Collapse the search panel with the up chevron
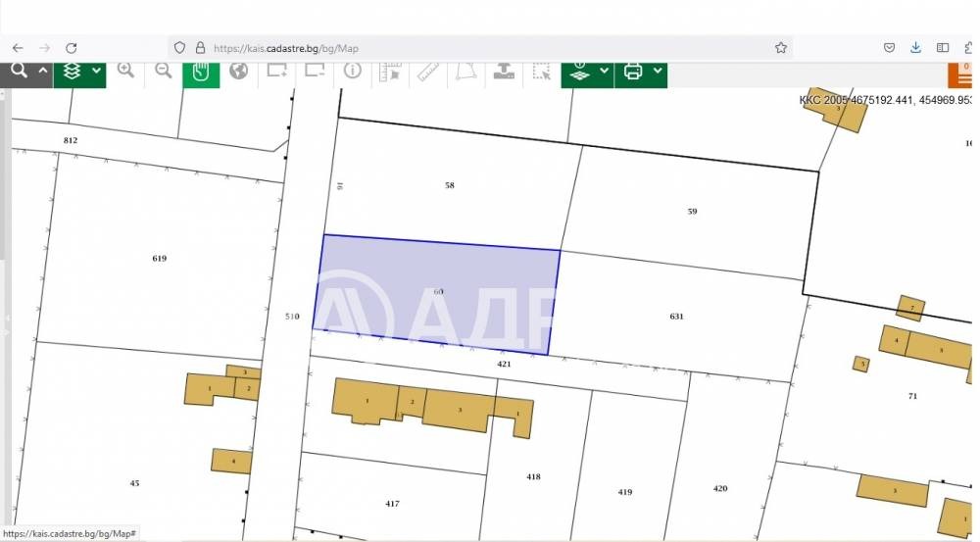The height and width of the screenshot is (542, 980). click(43, 72)
